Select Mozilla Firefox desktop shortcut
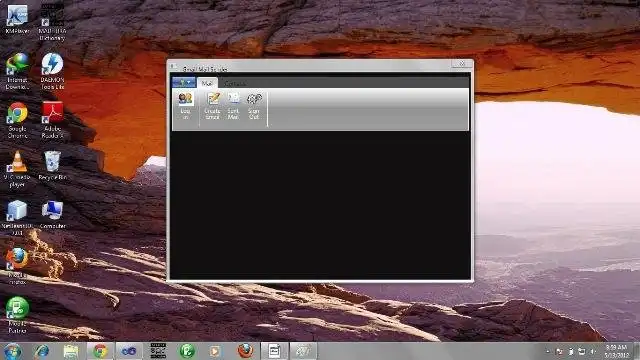 (x=17, y=266)
